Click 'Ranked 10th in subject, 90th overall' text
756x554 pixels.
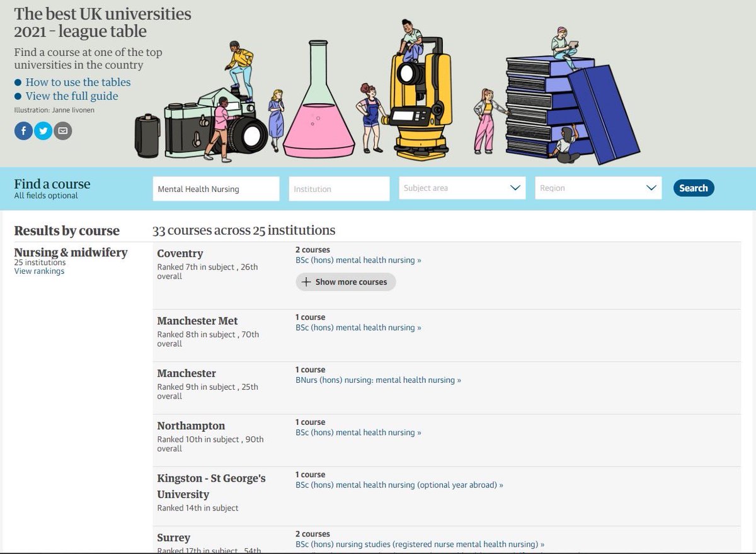210,444
